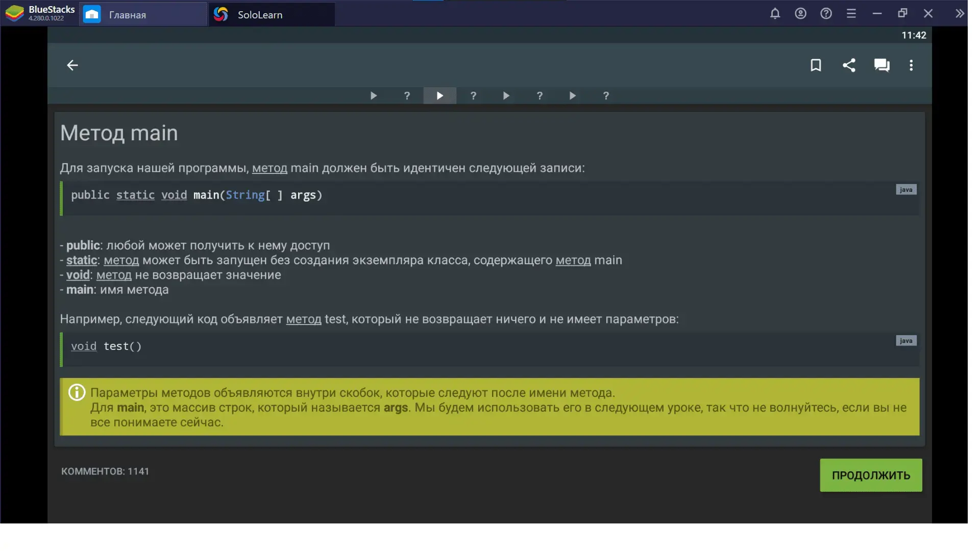
Task: Click java tag on test code block
Action: [x=906, y=341]
